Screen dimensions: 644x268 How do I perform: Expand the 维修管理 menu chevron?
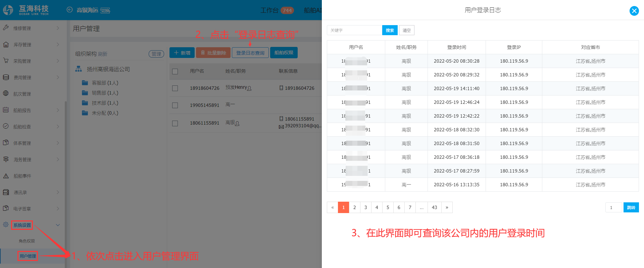(x=58, y=28)
